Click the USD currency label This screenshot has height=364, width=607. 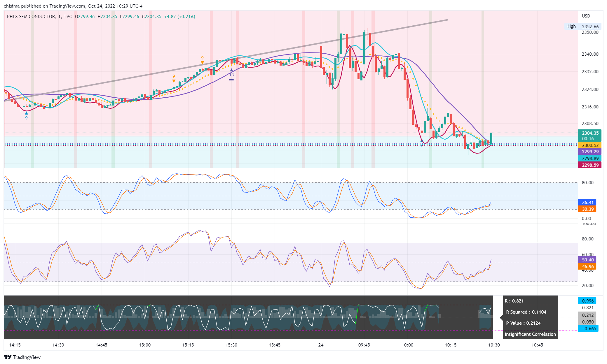coord(586,16)
